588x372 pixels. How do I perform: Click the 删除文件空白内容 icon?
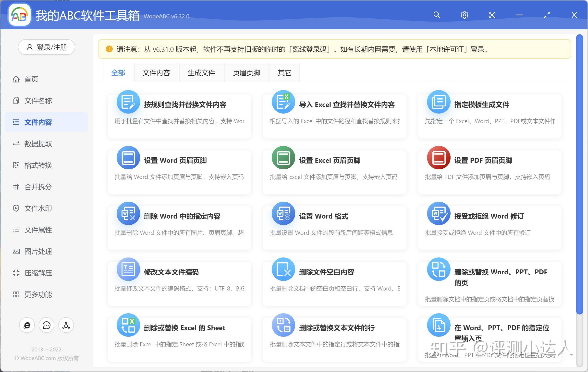[283, 269]
